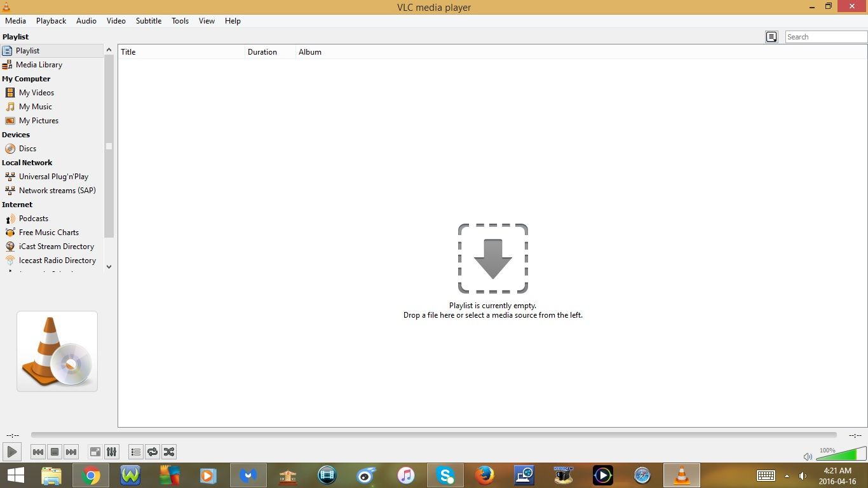Image resolution: width=868 pixels, height=488 pixels.
Task: Toggle fullscreen video mode button
Action: click(95, 452)
